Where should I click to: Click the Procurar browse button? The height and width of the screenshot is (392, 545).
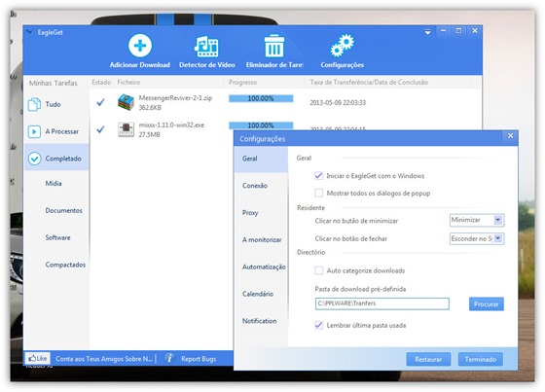coord(487,304)
